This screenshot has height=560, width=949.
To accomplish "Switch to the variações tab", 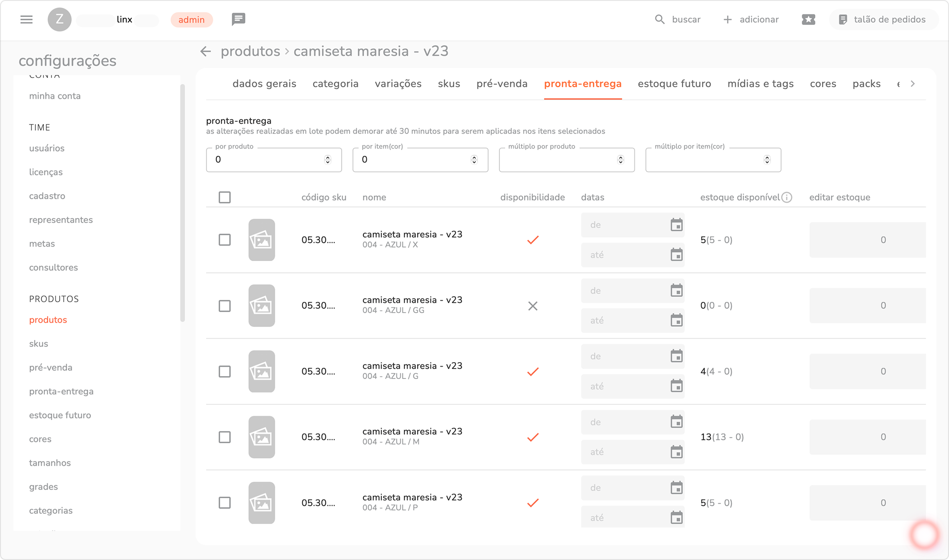I will coord(398,84).
